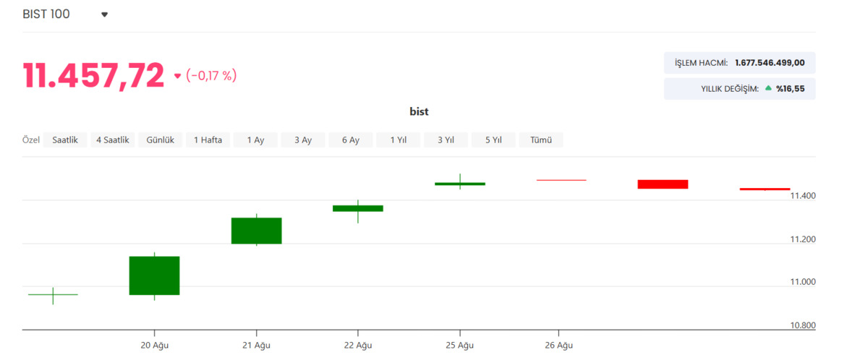This screenshot has width=868, height=363.
Task: Click the BIST 100 title label
Action: [46, 14]
